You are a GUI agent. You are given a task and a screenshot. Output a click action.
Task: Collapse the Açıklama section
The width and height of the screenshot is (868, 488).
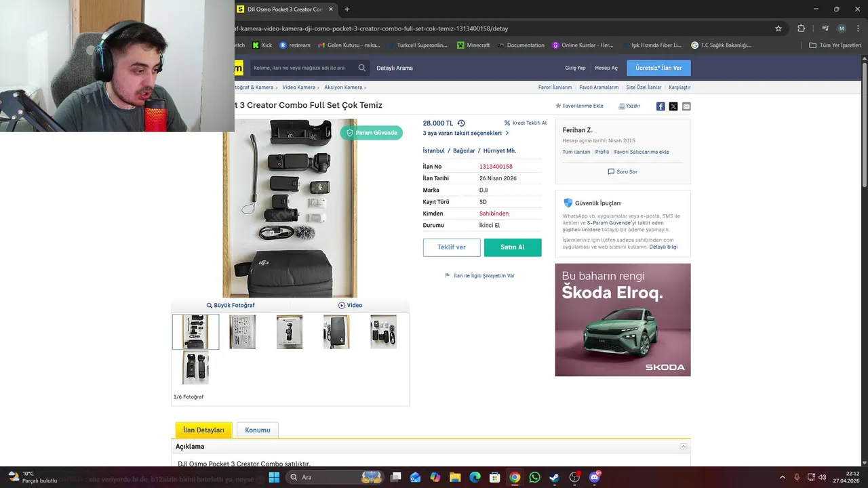coord(684,447)
